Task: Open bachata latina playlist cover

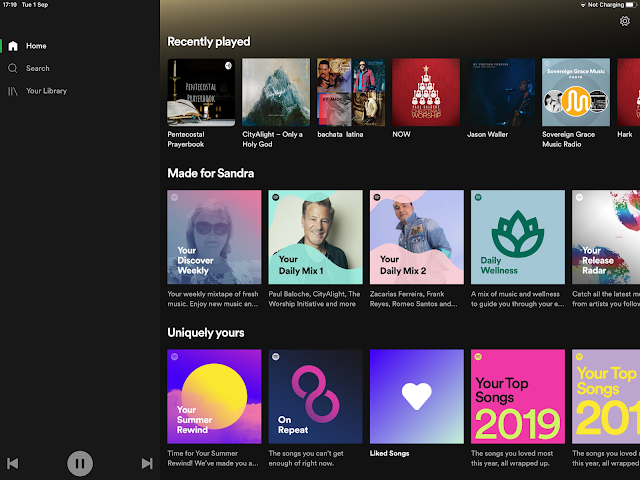Action: point(351,92)
